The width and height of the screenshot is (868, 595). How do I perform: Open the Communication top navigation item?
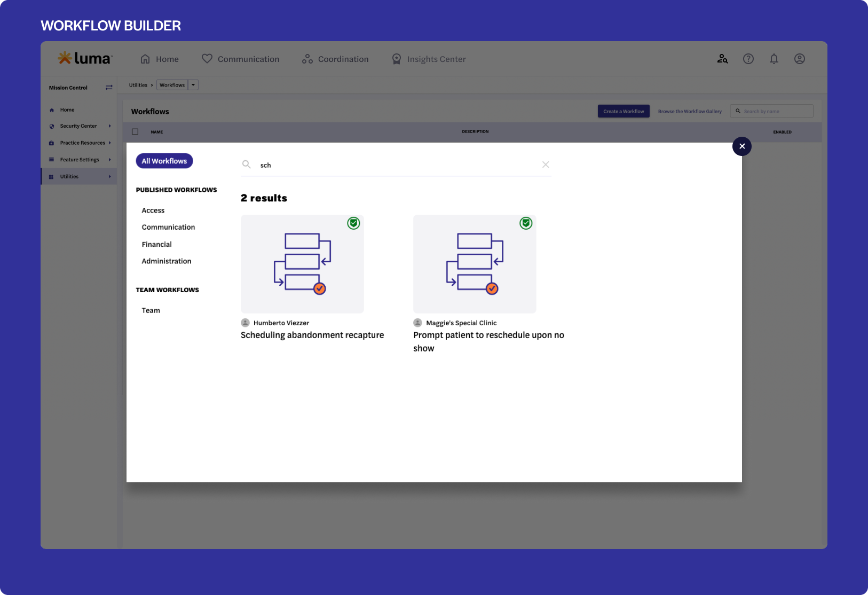241,59
